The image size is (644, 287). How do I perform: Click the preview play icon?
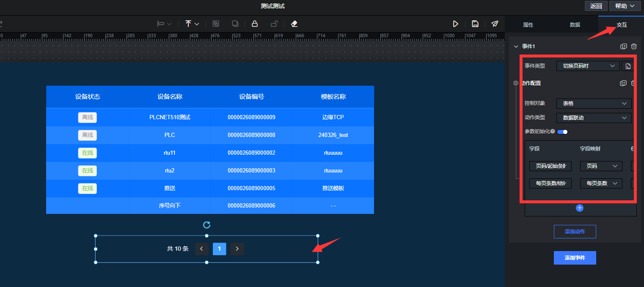click(456, 24)
